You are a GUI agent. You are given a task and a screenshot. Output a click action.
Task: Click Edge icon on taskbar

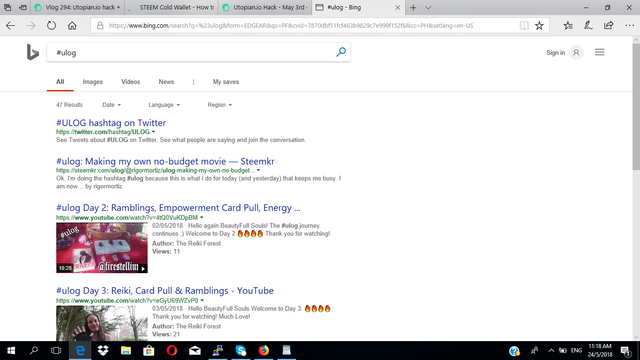coord(80,351)
